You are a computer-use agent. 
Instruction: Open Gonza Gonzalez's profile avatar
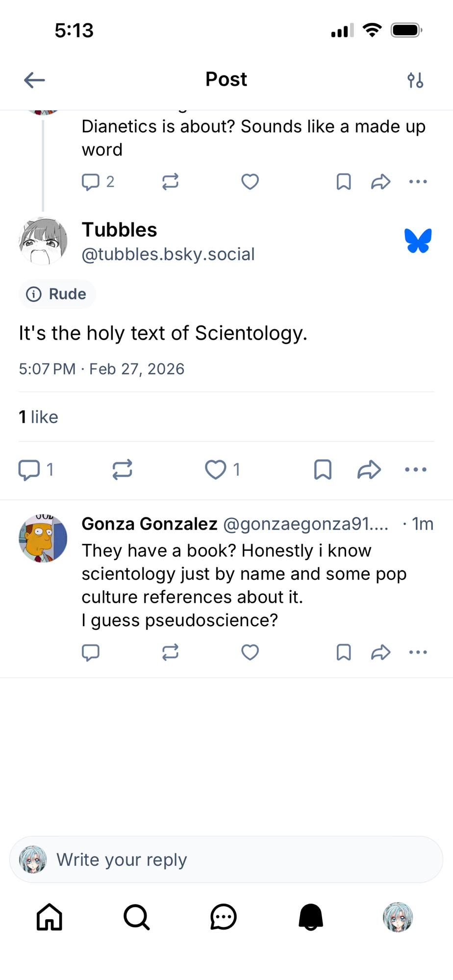pos(43,538)
